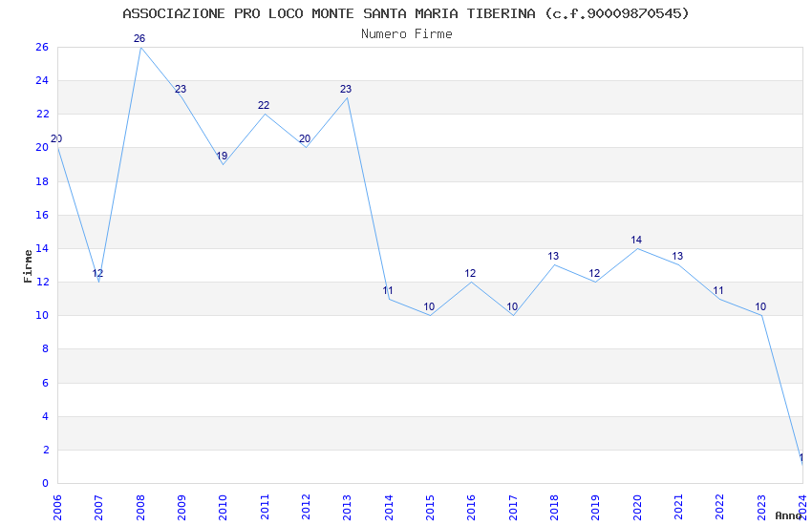Click the subtitle Numero Firme
This screenshot has height=525, width=812.
tap(407, 34)
